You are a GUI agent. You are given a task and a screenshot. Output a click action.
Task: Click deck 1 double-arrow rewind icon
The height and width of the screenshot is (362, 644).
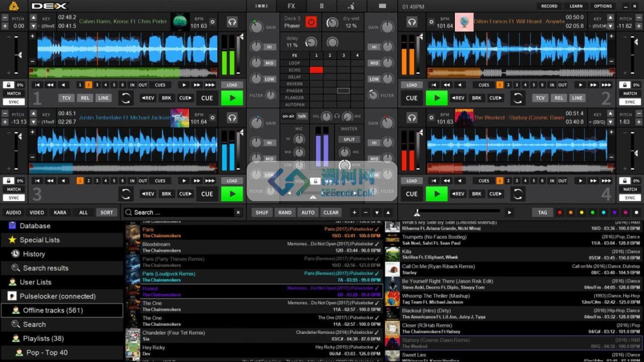tap(50, 85)
